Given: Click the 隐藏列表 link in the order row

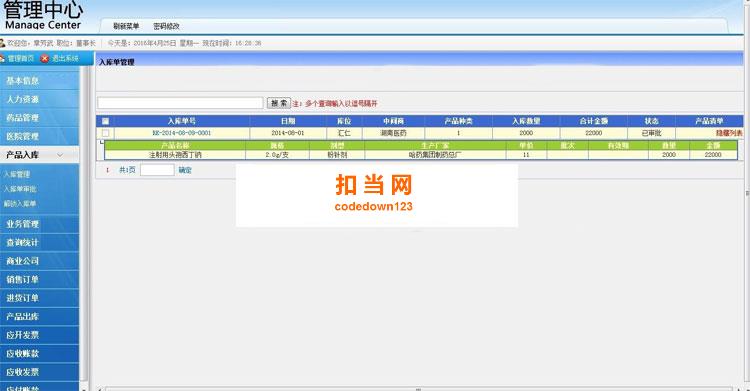Looking at the screenshot, I should [729, 133].
